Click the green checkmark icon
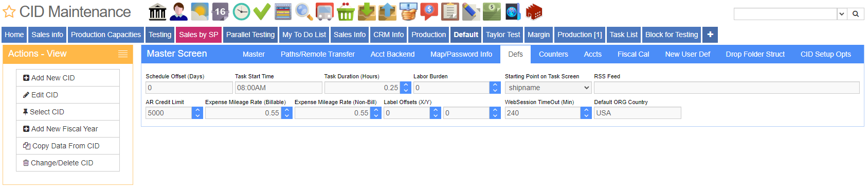The width and height of the screenshot is (868, 187). [262, 12]
